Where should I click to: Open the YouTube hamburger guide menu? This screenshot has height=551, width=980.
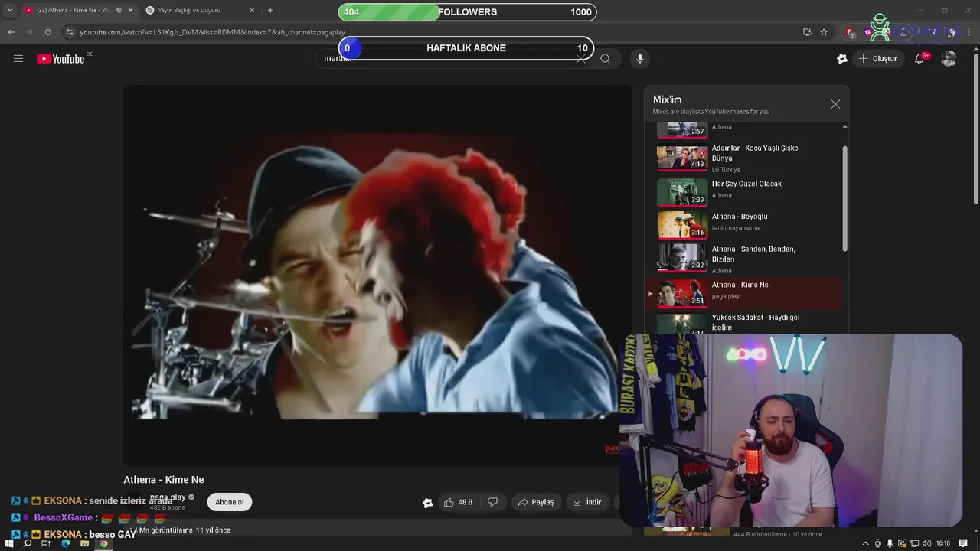click(x=18, y=58)
